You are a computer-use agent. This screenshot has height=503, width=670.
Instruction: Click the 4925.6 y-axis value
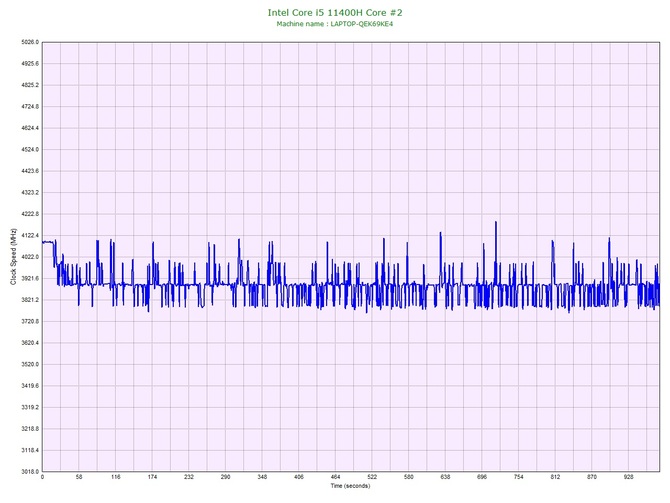click(x=30, y=64)
